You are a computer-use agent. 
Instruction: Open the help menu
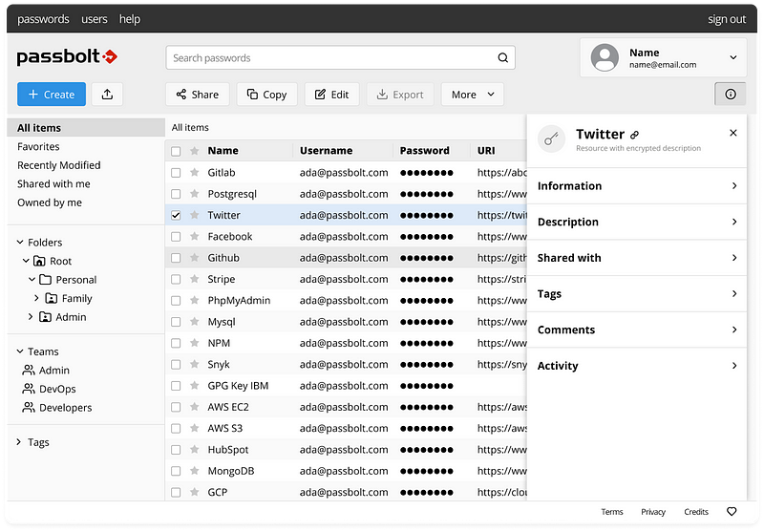pos(130,19)
